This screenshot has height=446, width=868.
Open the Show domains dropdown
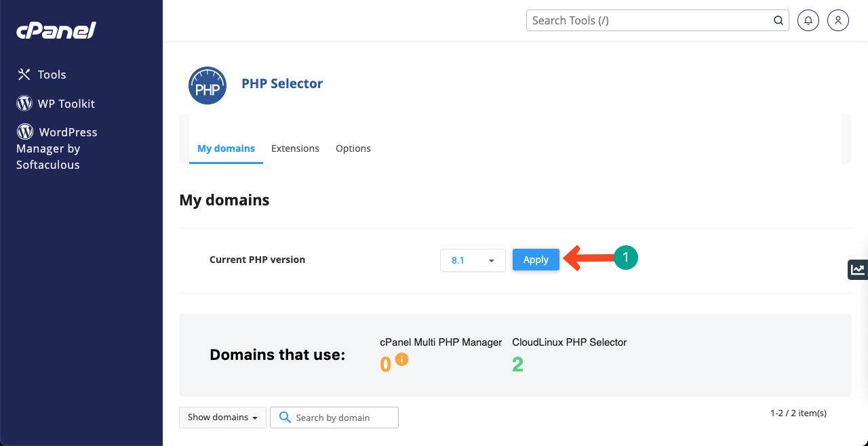[x=222, y=418]
